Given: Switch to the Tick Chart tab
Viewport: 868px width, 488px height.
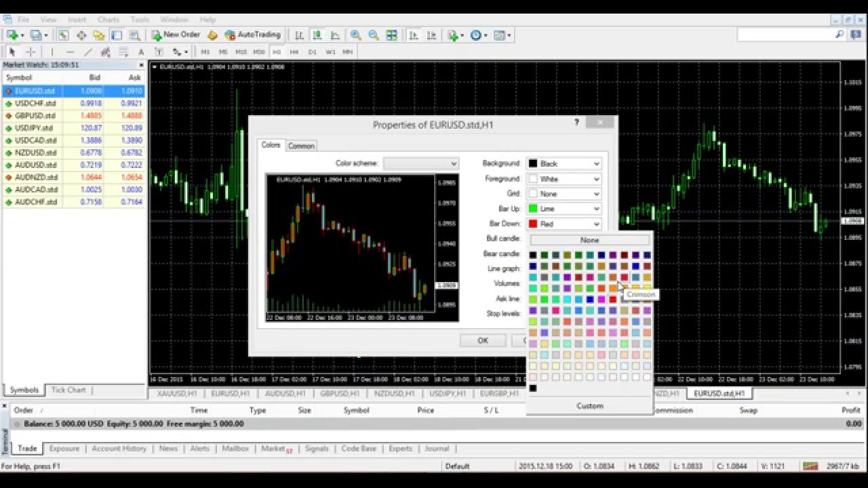Looking at the screenshot, I should coord(68,390).
